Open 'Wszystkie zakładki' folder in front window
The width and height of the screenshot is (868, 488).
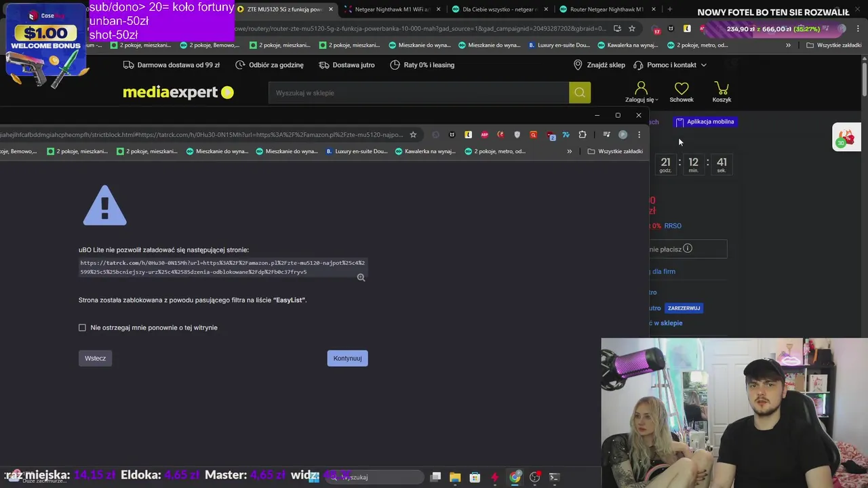click(615, 151)
